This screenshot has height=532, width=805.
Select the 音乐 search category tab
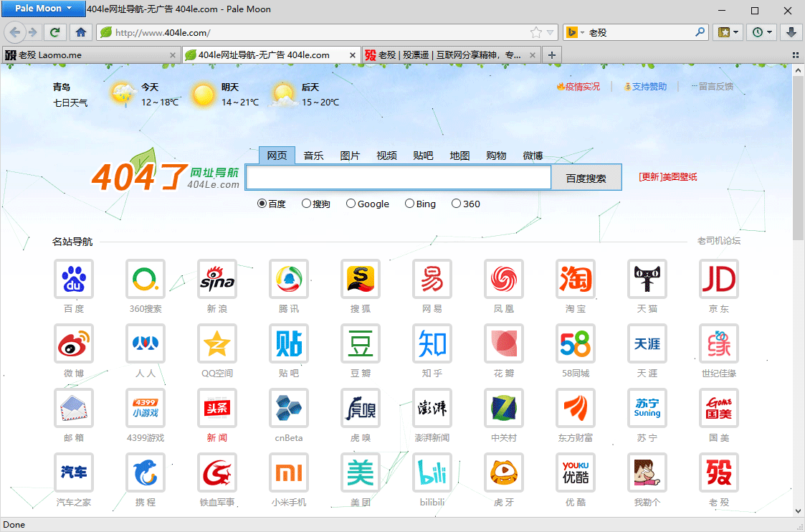pos(313,156)
